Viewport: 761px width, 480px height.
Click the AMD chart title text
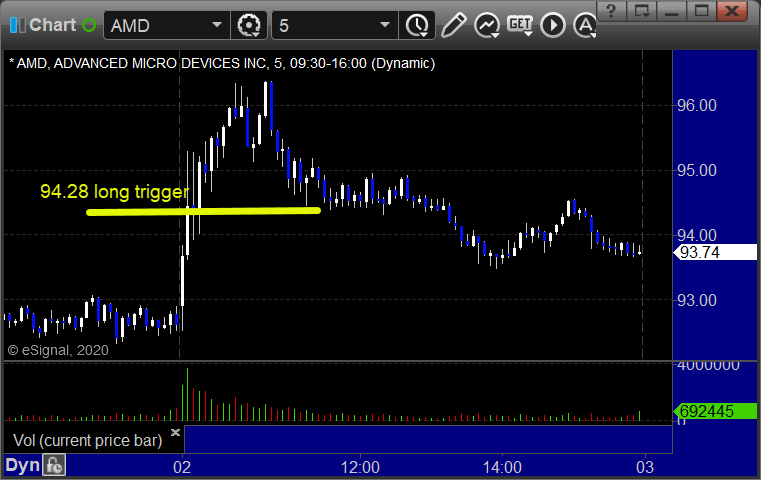click(222, 63)
